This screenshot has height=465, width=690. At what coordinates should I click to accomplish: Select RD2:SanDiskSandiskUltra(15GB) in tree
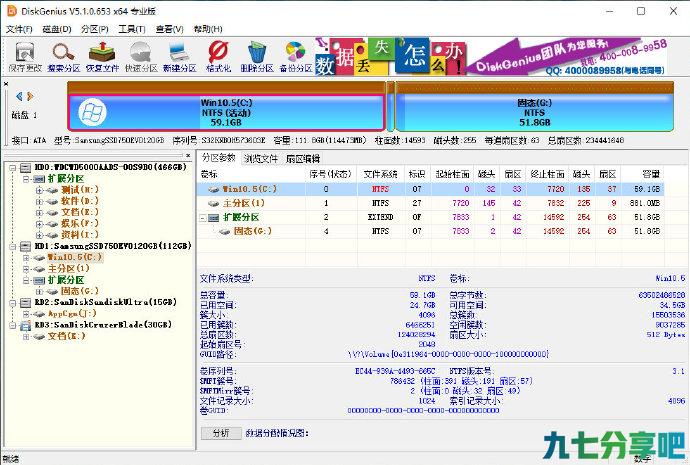click(106, 302)
